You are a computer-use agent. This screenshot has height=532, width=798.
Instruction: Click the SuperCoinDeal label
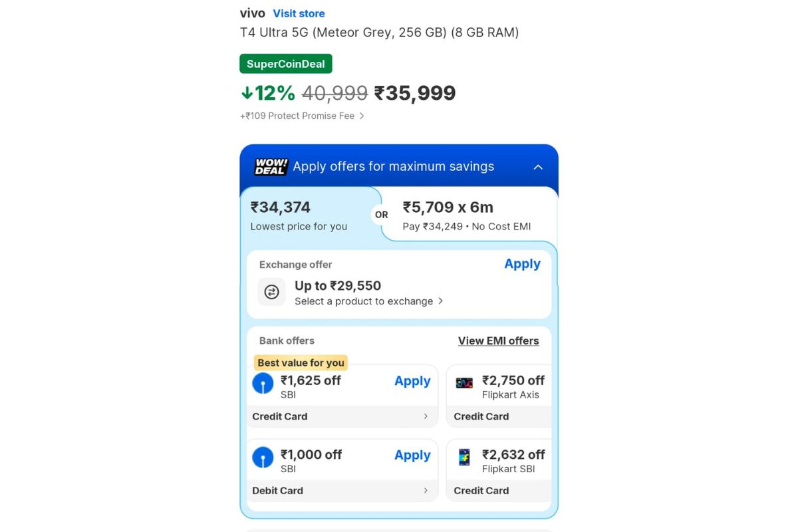[x=285, y=63]
